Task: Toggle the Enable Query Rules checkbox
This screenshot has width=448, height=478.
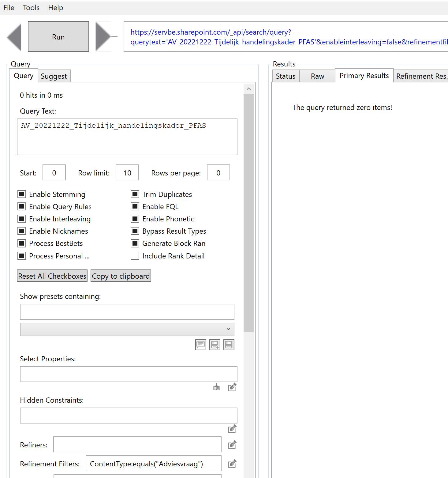Action: pos(22,206)
